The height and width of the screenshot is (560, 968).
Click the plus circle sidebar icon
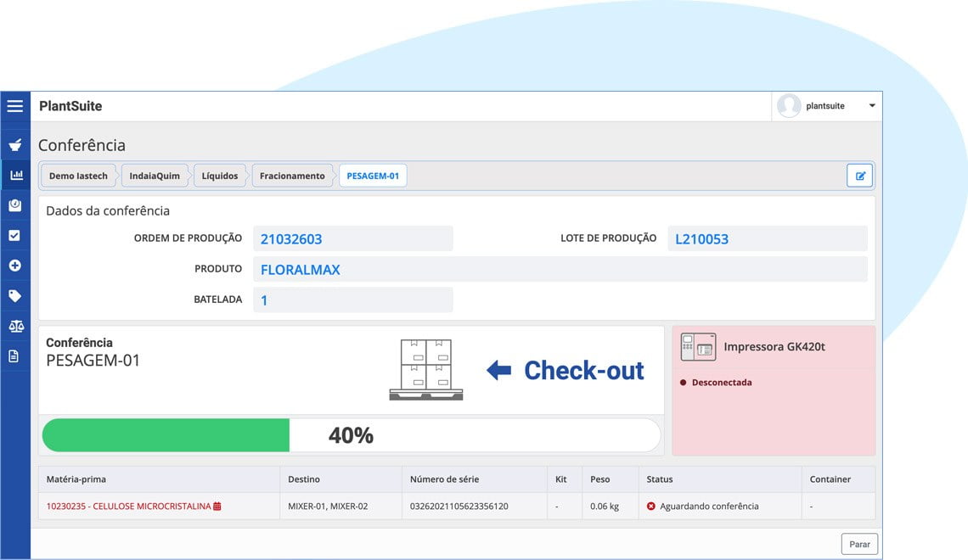[14, 266]
